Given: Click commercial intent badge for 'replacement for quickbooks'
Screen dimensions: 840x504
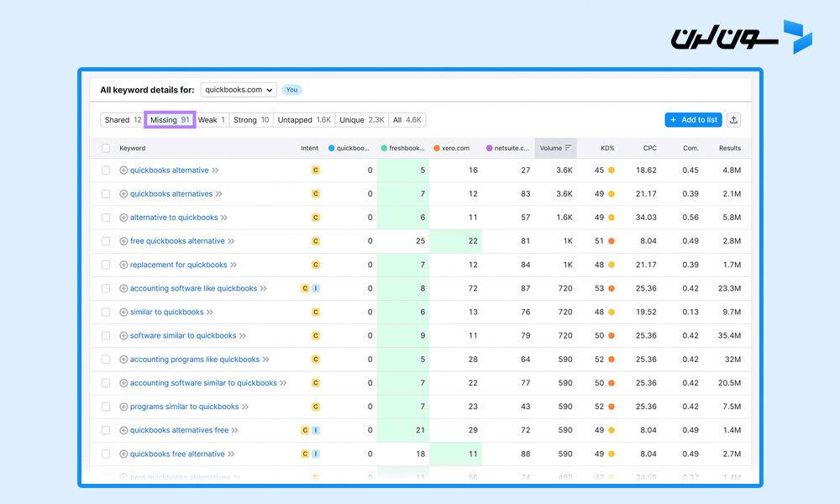Looking at the screenshot, I should [316, 265].
